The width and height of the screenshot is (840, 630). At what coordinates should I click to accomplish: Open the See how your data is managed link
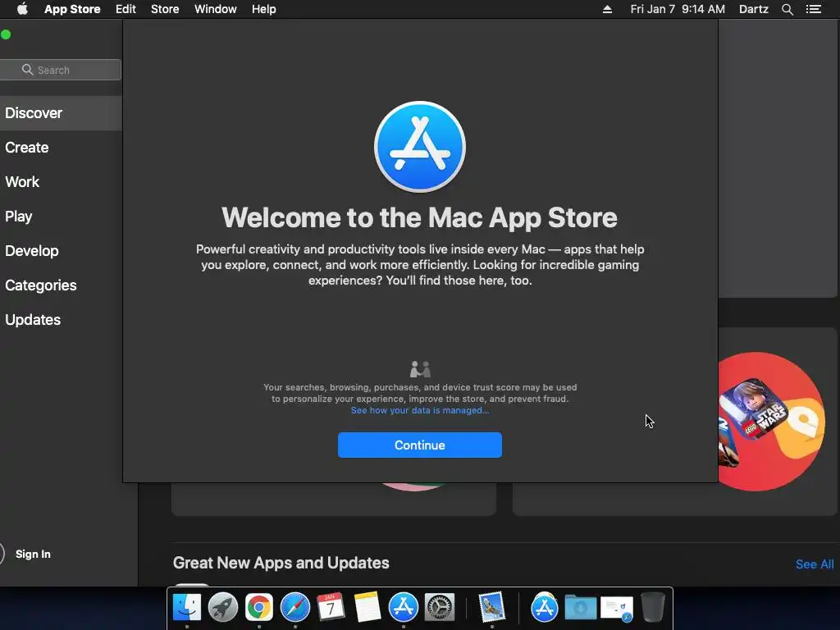[419, 410]
